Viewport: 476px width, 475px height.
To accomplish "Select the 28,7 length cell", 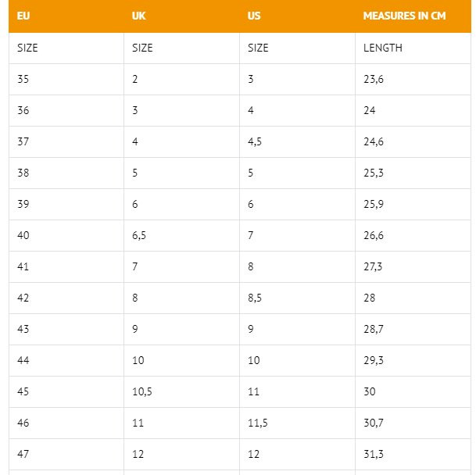I will pos(373,329).
